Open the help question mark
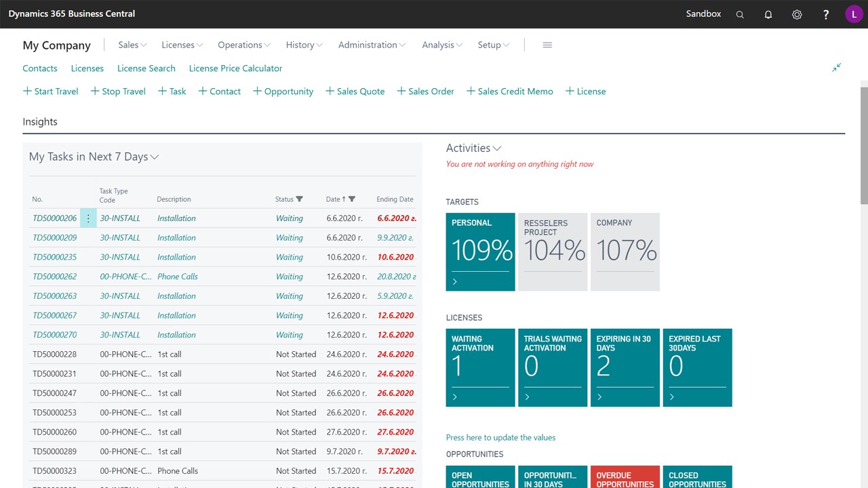 pos(825,14)
